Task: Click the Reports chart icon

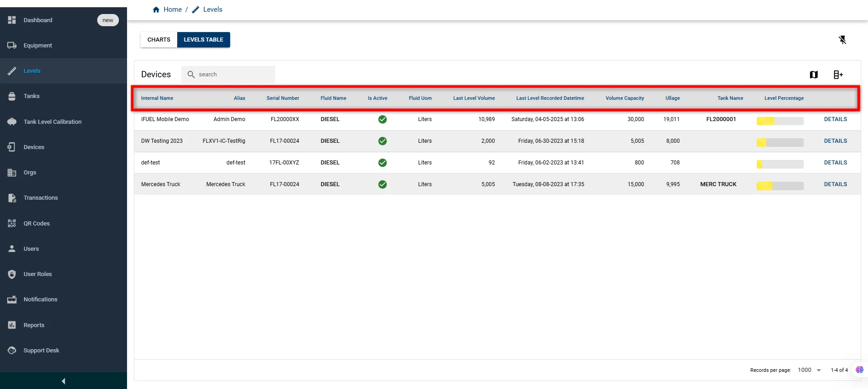Action: (x=12, y=325)
